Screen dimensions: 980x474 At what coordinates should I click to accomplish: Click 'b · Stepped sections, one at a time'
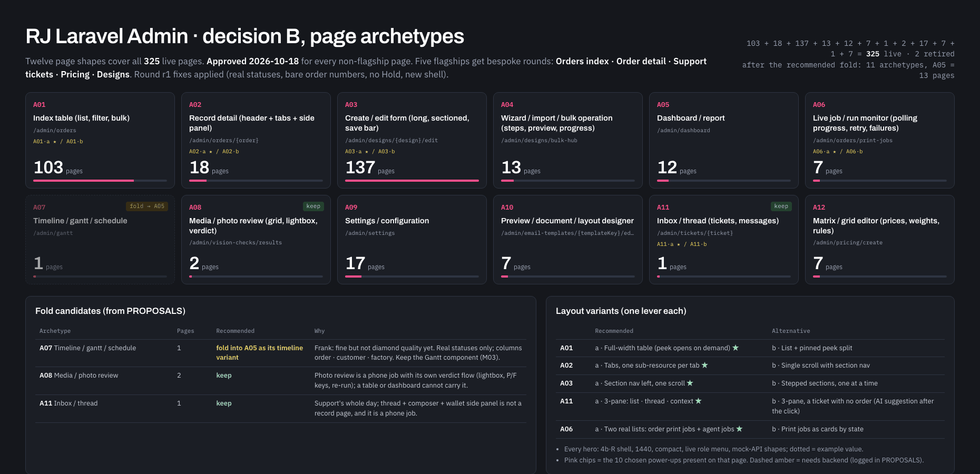click(x=825, y=383)
